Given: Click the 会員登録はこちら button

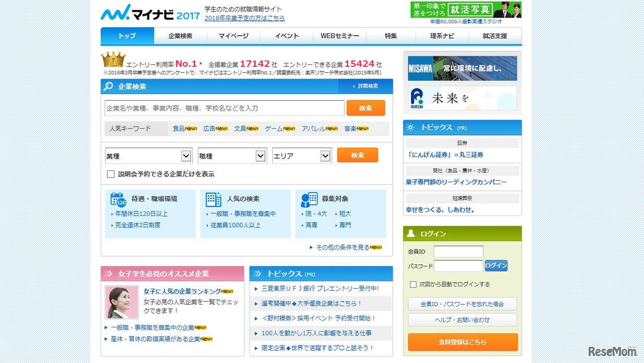Looking at the screenshot, I should [x=462, y=341].
